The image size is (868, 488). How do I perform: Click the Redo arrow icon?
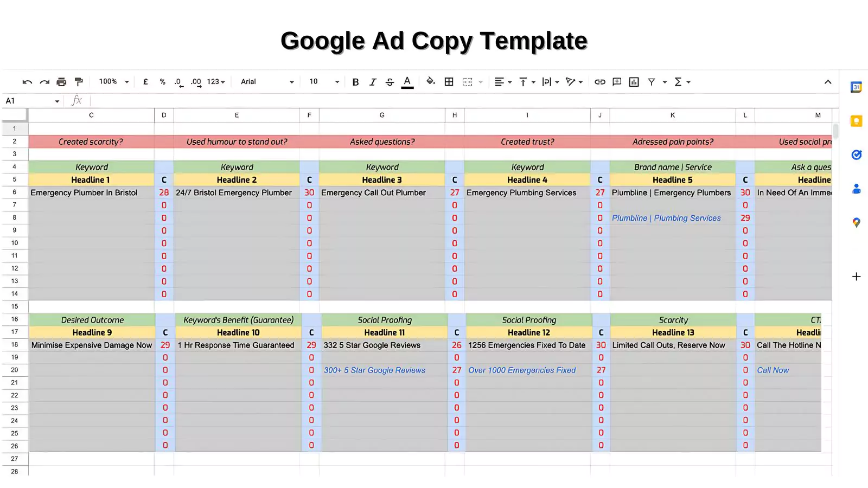pos(44,82)
